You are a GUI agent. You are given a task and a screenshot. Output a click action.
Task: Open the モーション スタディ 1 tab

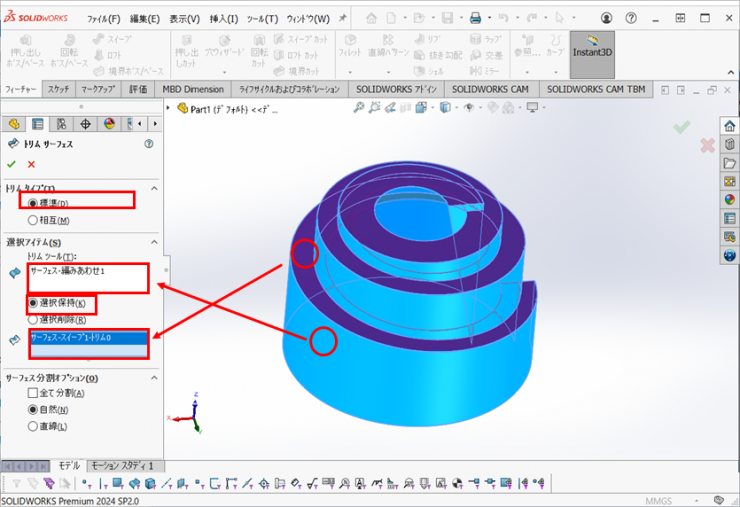point(122,466)
